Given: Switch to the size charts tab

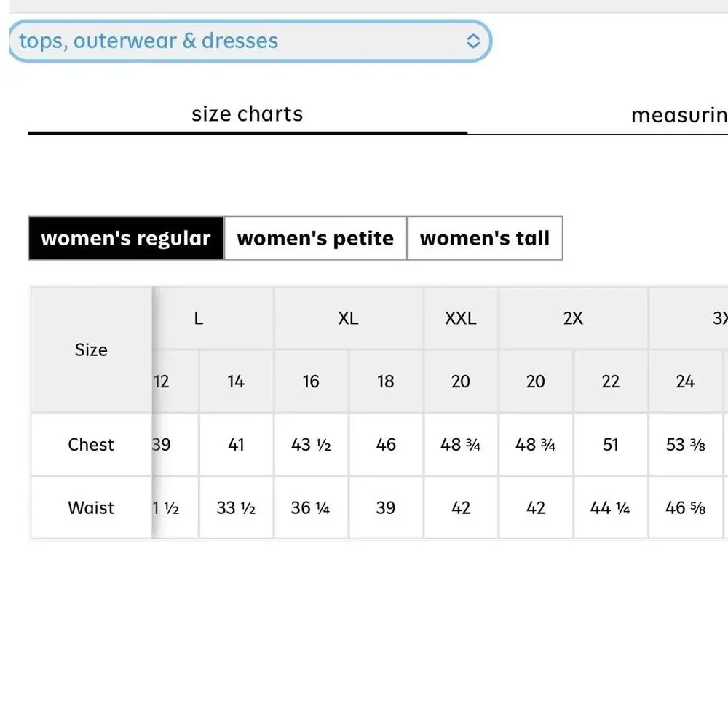Looking at the screenshot, I should (x=247, y=114).
